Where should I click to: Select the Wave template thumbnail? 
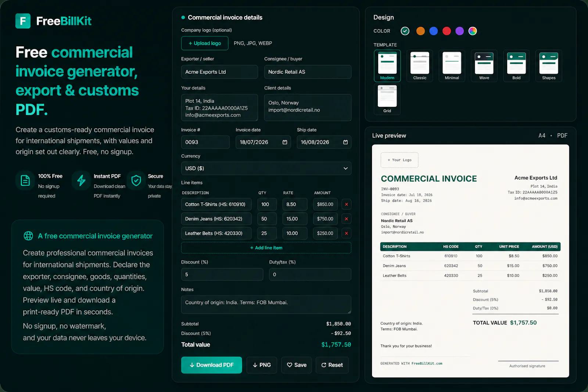tap(484, 66)
